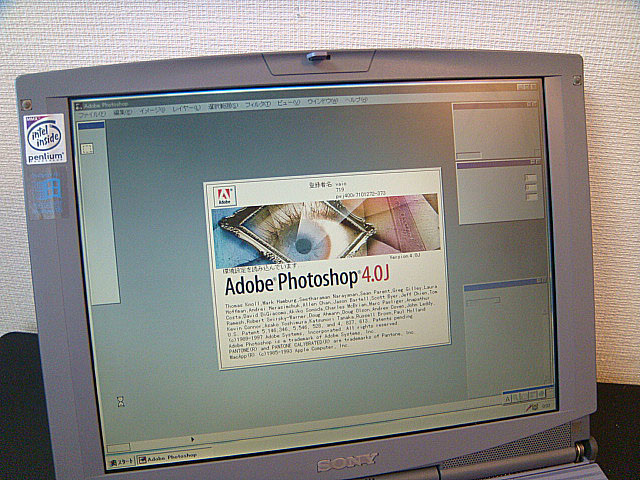Open the 選択範囲(S) menu

click(222, 107)
